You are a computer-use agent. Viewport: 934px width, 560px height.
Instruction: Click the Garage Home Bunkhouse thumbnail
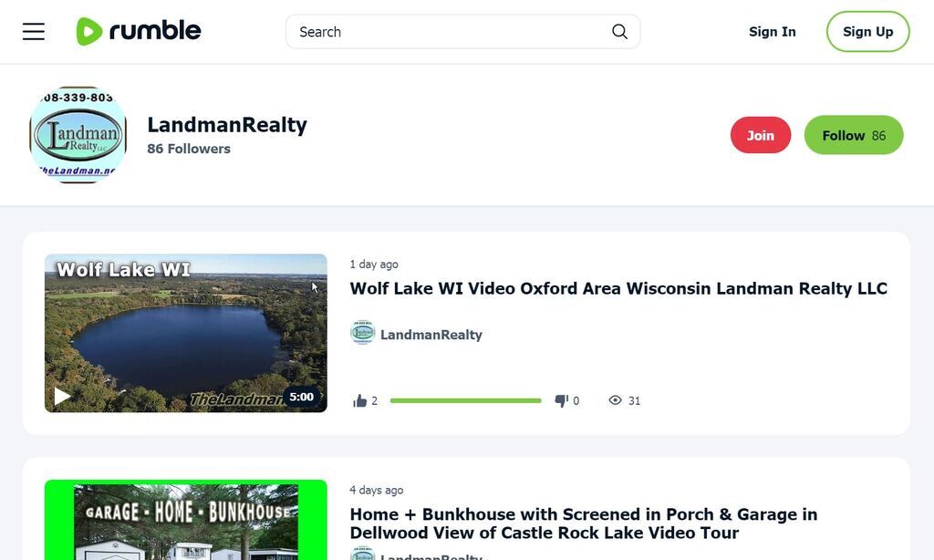pyautogui.click(x=185, y=520)
